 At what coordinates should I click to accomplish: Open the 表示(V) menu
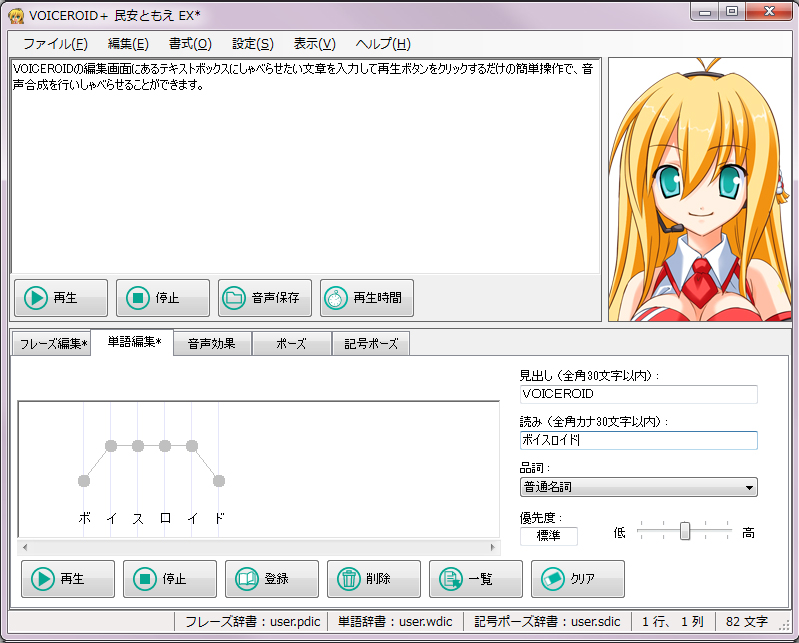pyautogui.click(x=314, y=44)
